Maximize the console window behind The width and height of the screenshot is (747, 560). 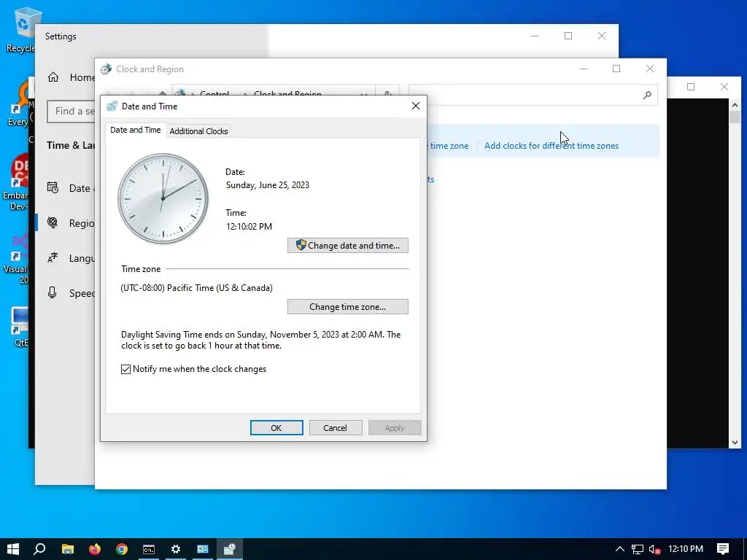(691, 87)
